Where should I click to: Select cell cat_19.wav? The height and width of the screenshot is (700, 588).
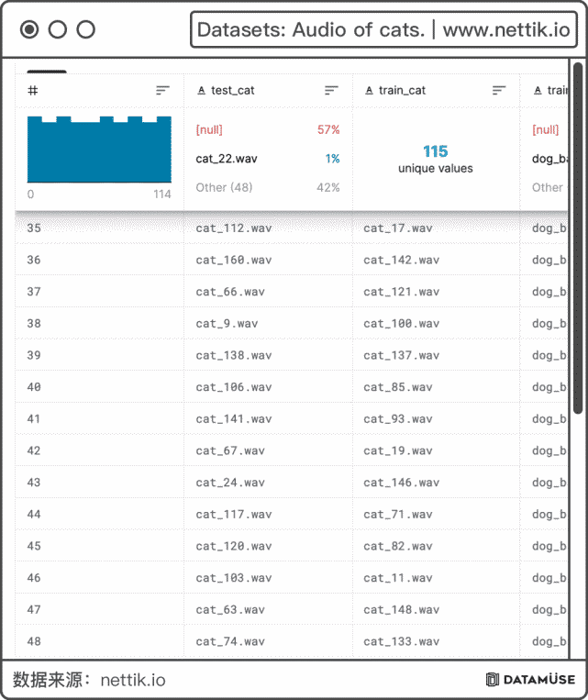398,450
